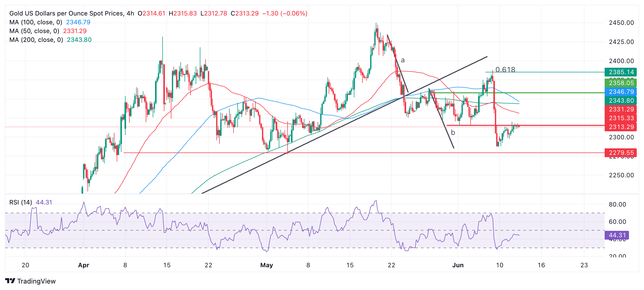Click the TradingView logo
The width and height of the screenshot is (644, 290).
30,281
